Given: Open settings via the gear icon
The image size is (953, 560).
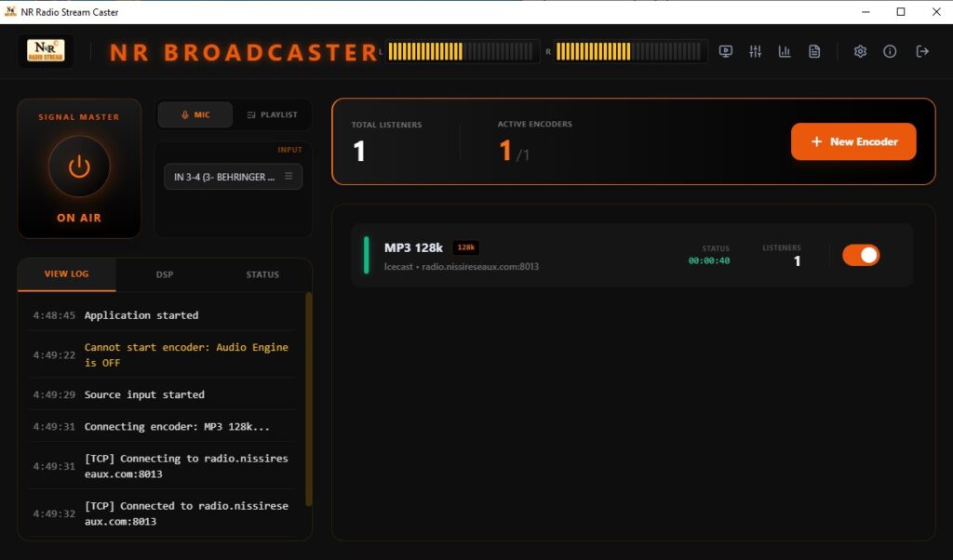Looking at the screenshot, I should point(860,51).
